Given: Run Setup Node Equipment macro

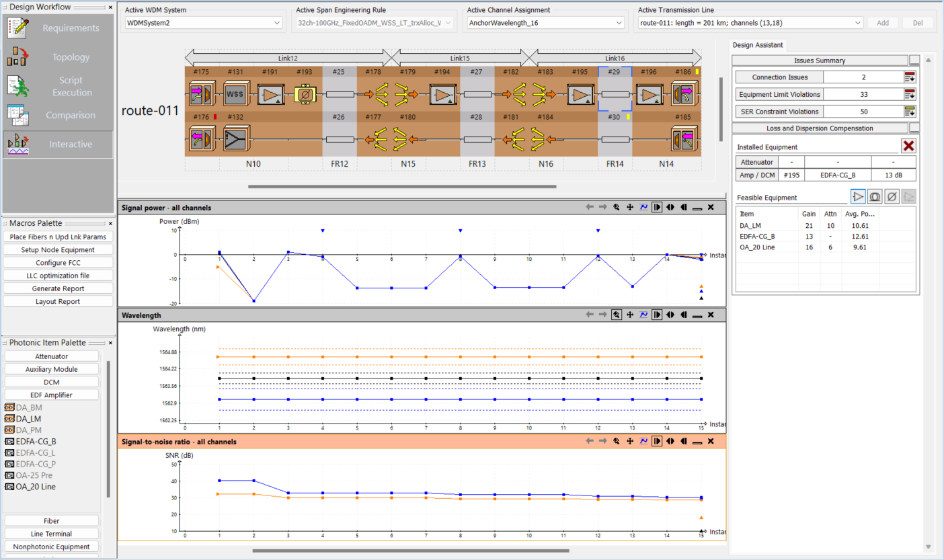Looking at the screenshot, I should click(x=57, y=249).
